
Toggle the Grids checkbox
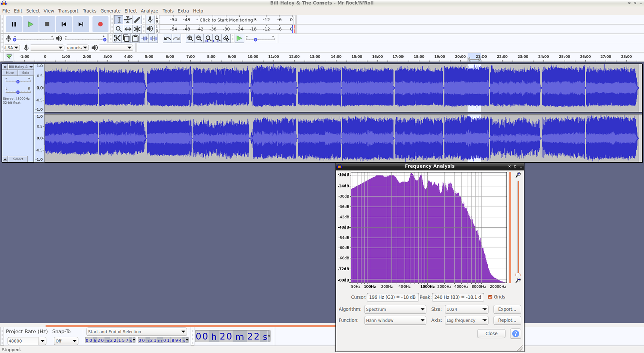(490, 297)
